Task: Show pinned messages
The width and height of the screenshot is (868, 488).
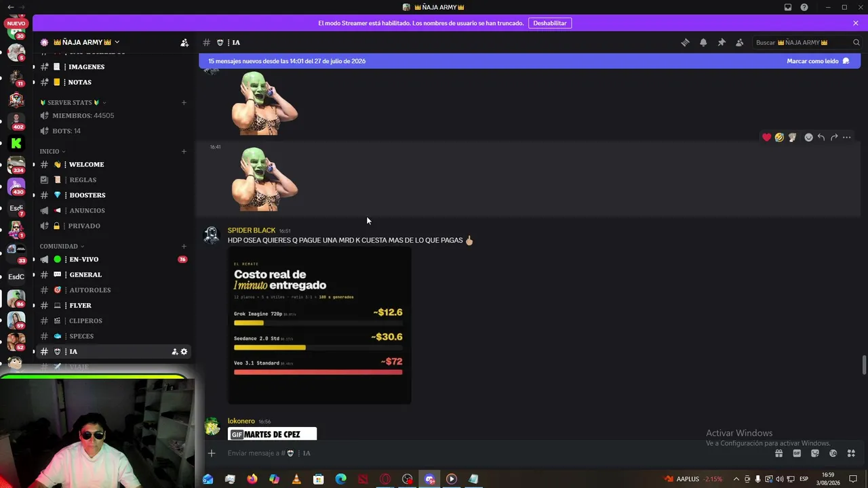Action: [x=722, y=42]
